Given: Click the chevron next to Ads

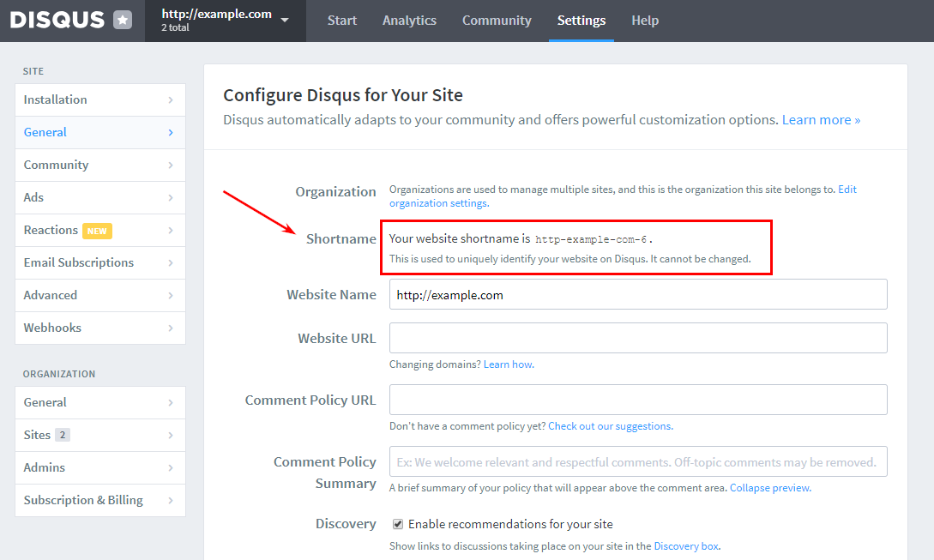Looking at the screenshot, I should tap(171, 198).
